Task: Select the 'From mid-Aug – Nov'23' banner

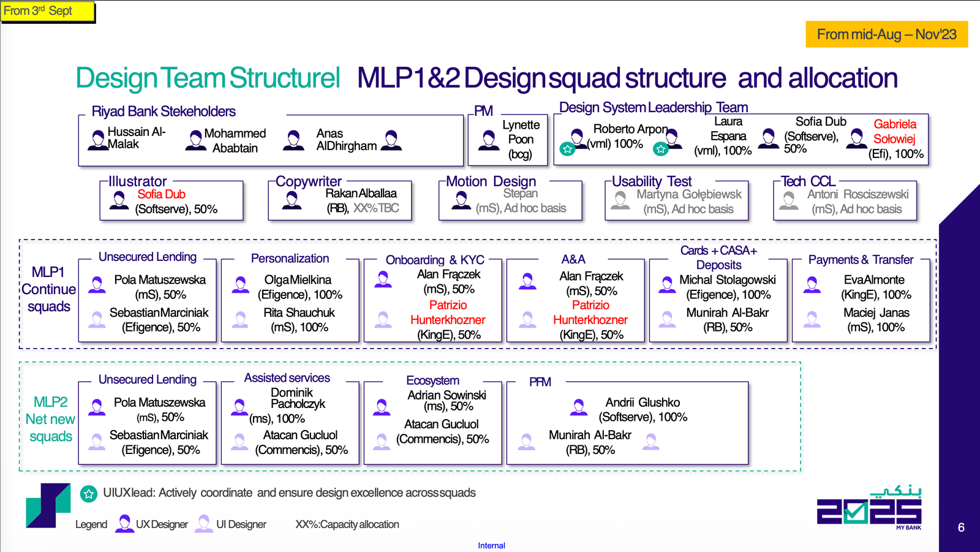Action: [886, 34]
